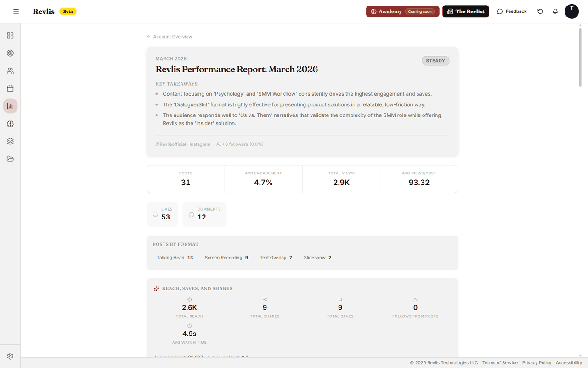Open the stacked layers icon in sidebar
The image size is (588, 368).
click(10, 141)
